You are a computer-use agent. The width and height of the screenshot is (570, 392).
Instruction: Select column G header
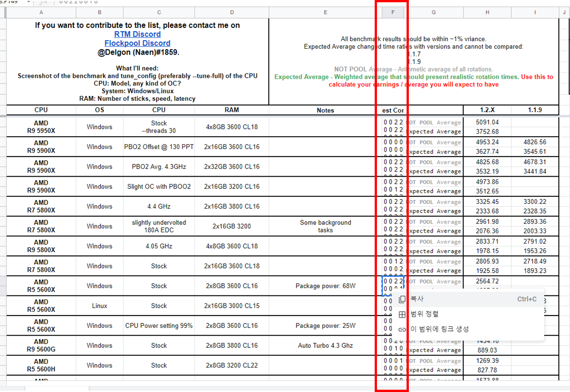point(433,13)
